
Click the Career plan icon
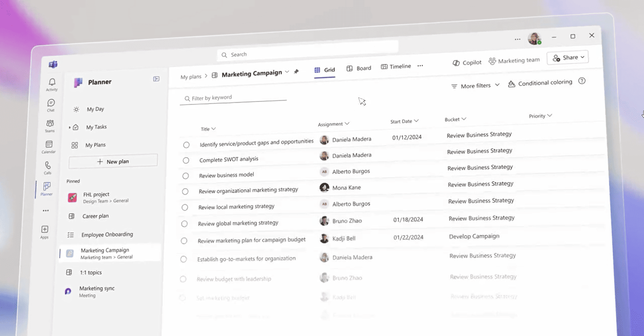(71, 216)
